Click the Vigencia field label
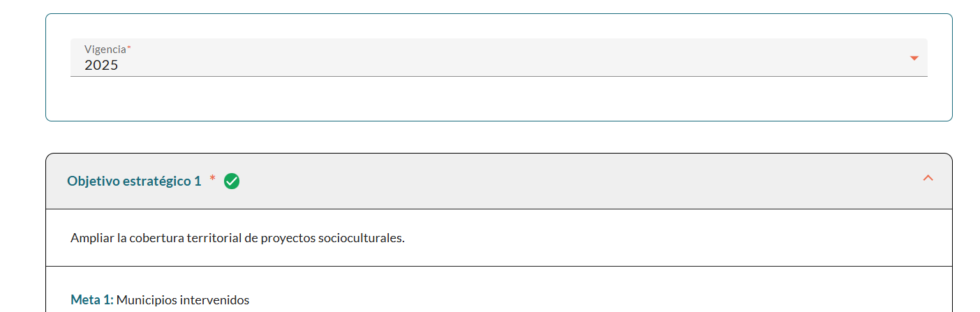The height and width of the screenshot is (312, 980). 105,50
